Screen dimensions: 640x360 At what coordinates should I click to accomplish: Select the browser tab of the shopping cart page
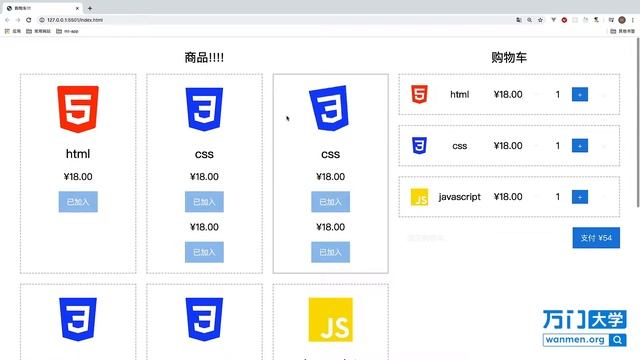point(42,8)
